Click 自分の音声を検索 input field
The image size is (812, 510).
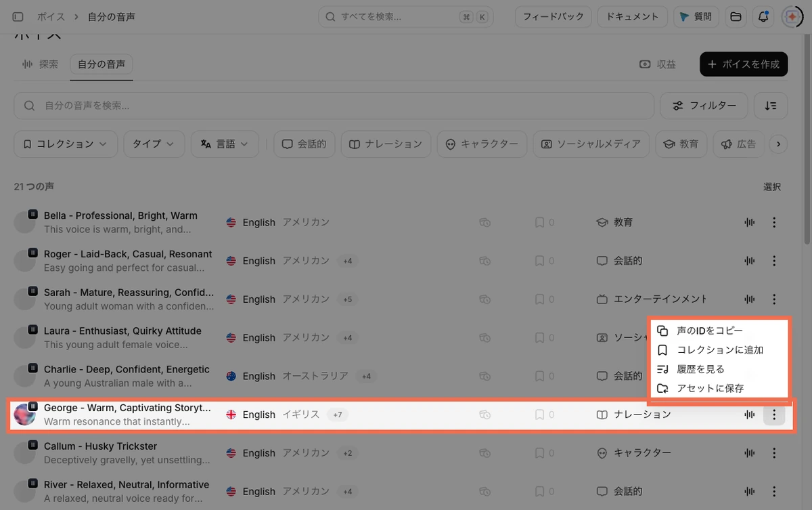coord(334,106)
